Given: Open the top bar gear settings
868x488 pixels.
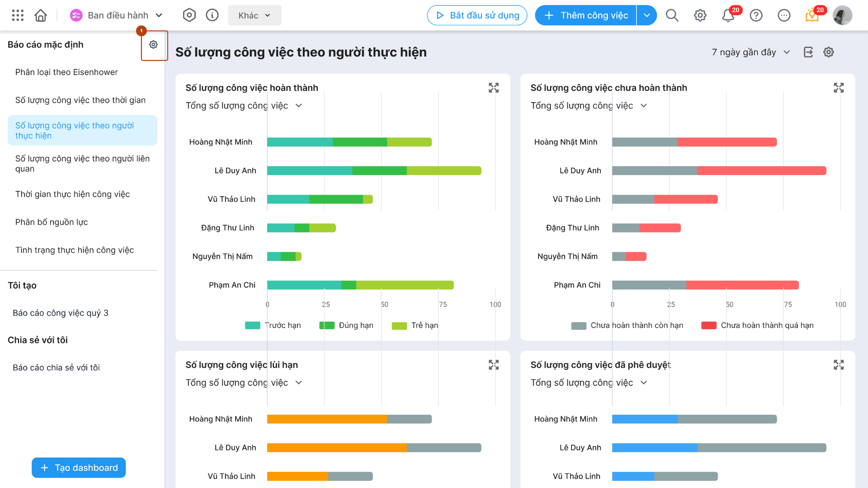Looking at the screenshot, I should point(700,15).
